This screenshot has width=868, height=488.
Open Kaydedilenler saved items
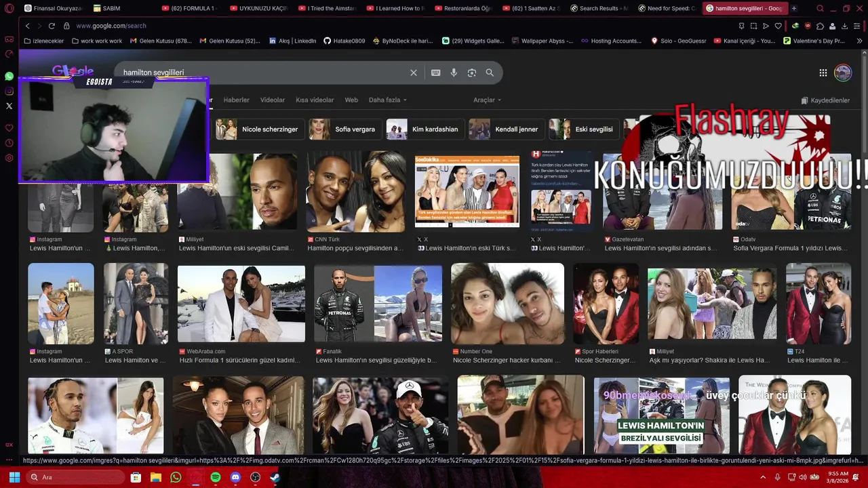click(825, 100)
